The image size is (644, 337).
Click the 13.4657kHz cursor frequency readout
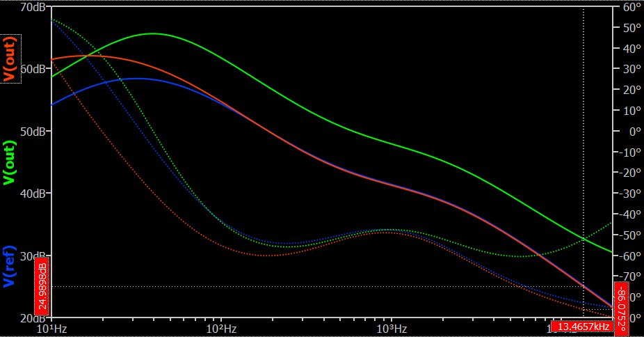(582, 327)
